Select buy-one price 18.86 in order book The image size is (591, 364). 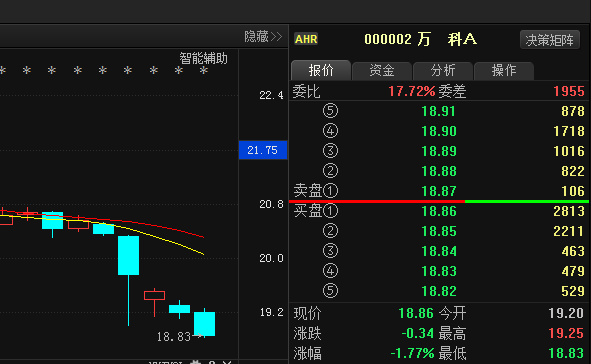point(439,211)
